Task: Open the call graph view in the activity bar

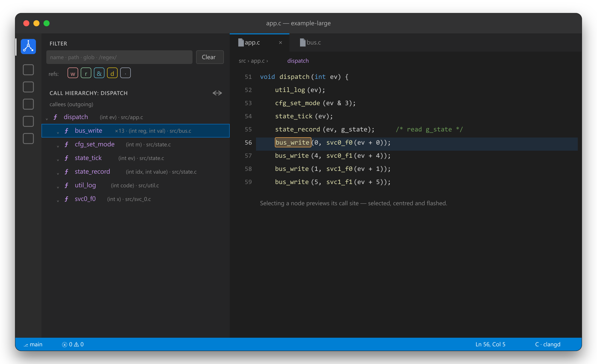Action: pos(28,47)
